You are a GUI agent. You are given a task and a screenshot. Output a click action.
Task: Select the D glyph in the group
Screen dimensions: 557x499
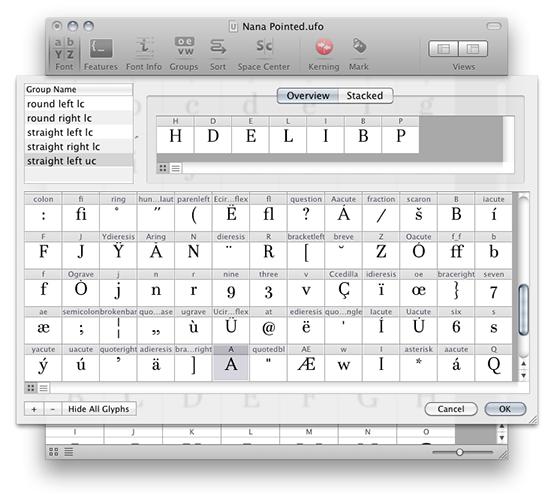pos(213,135)
